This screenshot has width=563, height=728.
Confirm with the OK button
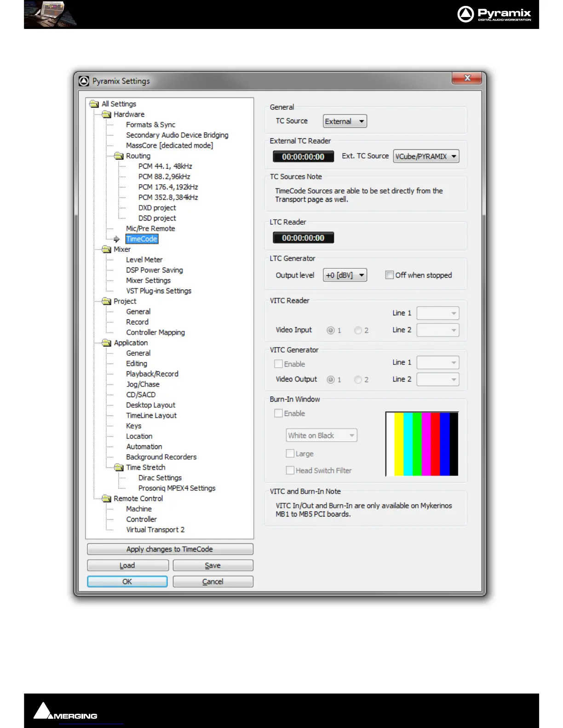[127, 581]
